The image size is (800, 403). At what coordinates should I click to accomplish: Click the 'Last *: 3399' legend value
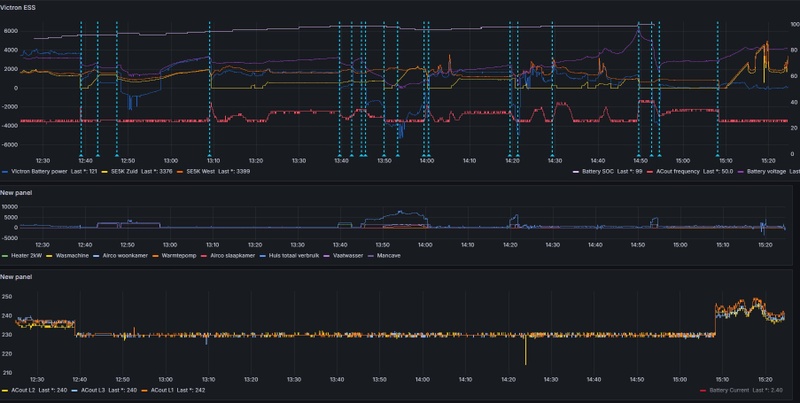(234, 172)
